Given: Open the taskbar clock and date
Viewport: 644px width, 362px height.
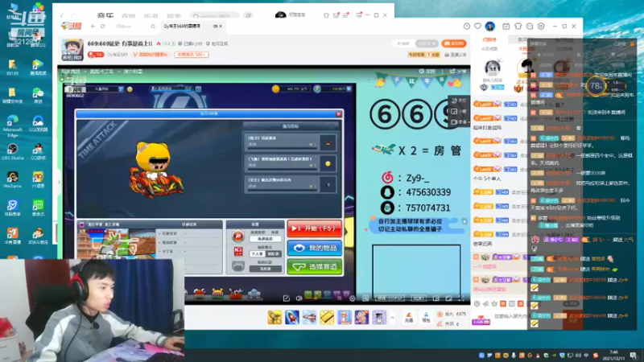Looking at the screenshot, I should 614,355.
